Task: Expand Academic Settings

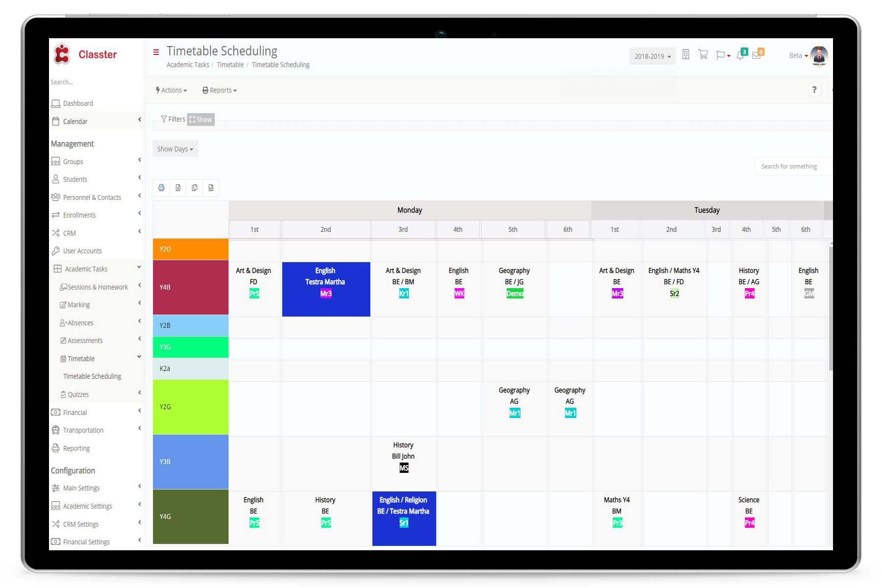Action: 96,506
